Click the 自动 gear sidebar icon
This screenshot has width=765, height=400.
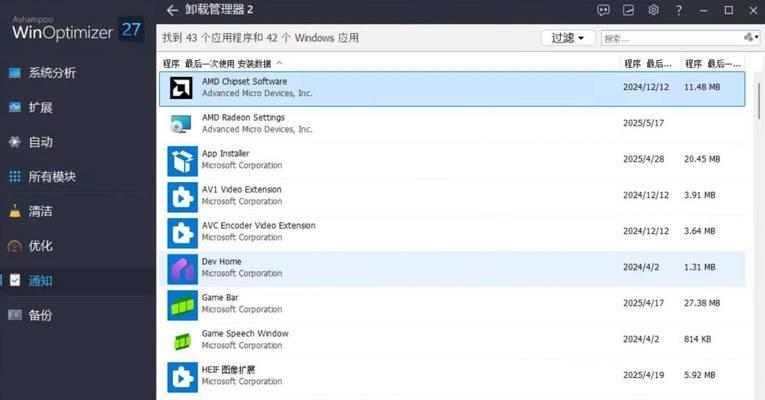(x=15, y=142)
